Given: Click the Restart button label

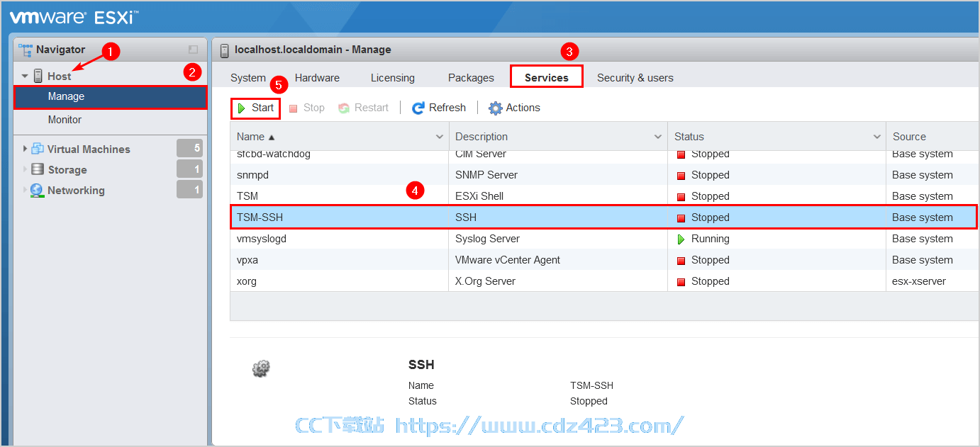Looking at the screenshot, I should click(x=372, y=108).
